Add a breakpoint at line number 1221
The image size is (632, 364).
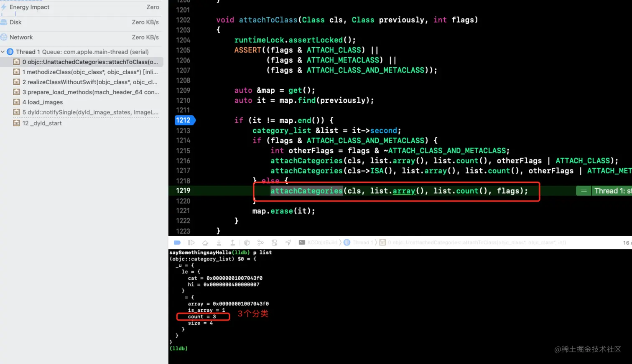click(183, 211)
